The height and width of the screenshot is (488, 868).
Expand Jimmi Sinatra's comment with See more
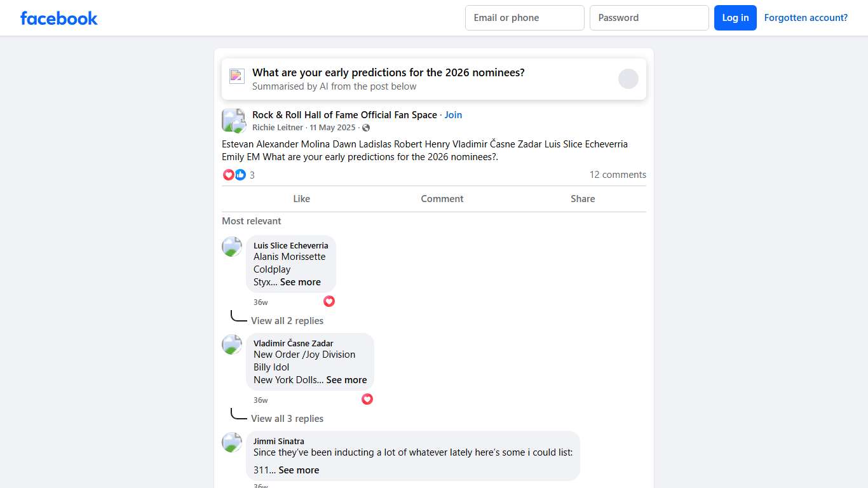(x=299, y=470)
